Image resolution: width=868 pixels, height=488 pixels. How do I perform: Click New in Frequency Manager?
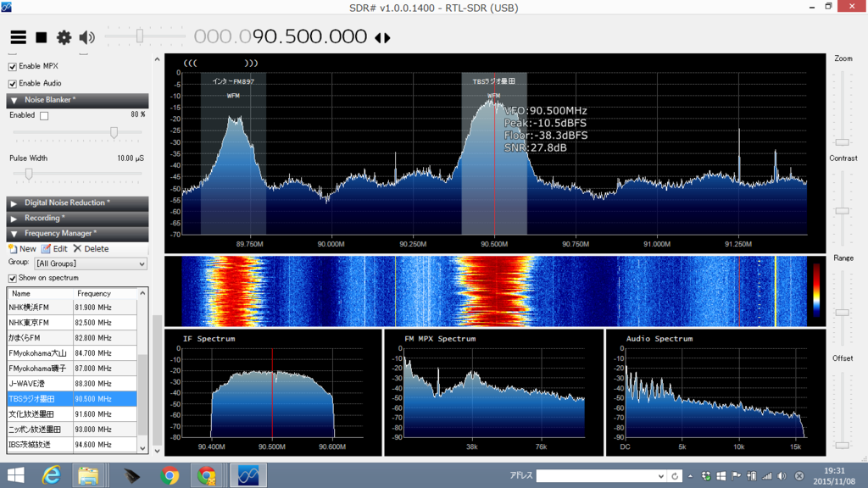tap(22, 249)
